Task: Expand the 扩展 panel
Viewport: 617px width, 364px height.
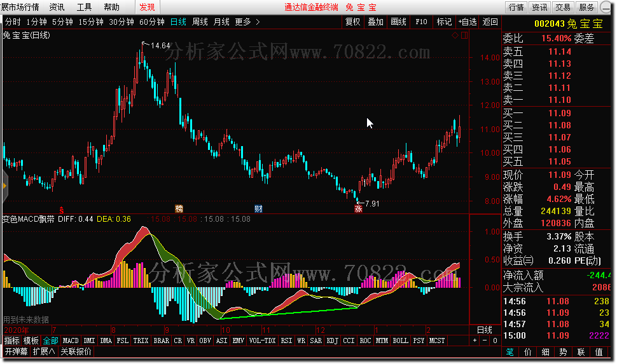Action: (43, 351)
